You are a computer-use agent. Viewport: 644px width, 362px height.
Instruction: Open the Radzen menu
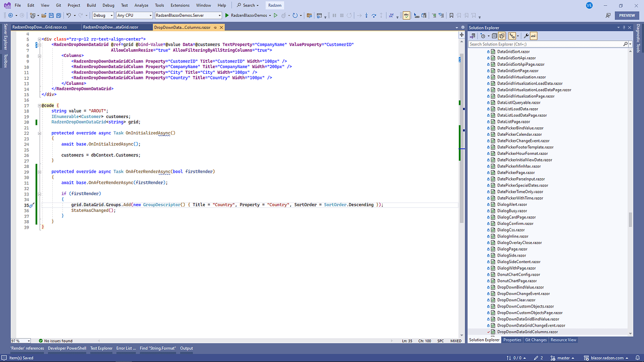274,5
